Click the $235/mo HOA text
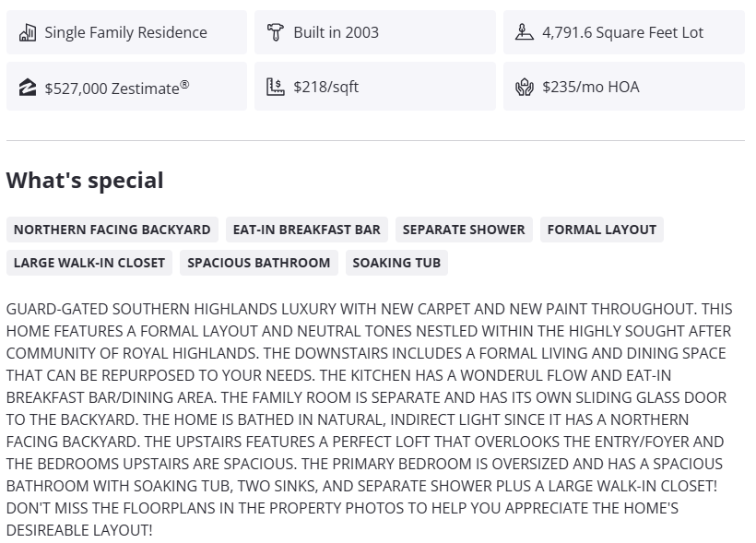This screenshot has height=543, width=756. coord(590,88)
